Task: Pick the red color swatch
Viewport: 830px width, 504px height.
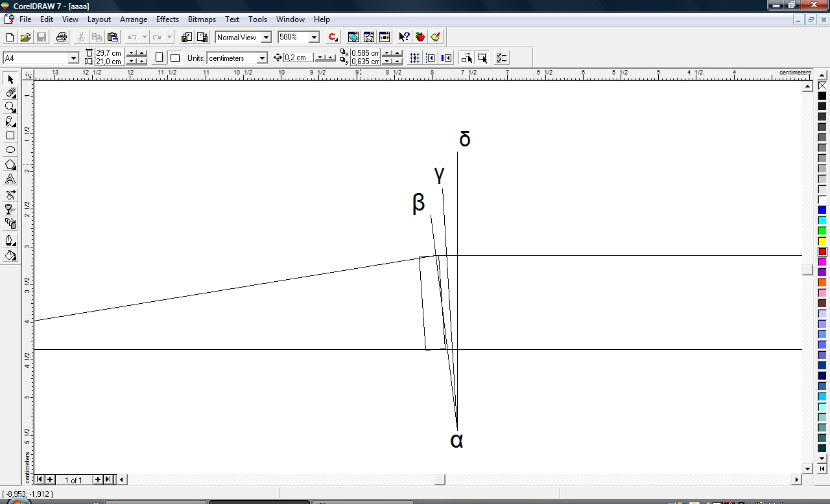Action: click(x=822, y=251)
